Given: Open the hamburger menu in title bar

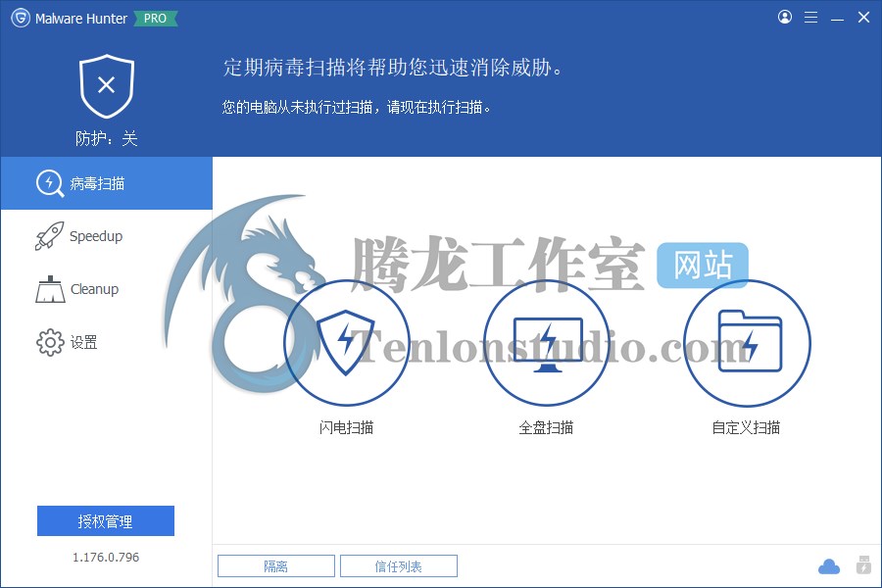Looking at the screenshot, I should [x=810, y=18].
